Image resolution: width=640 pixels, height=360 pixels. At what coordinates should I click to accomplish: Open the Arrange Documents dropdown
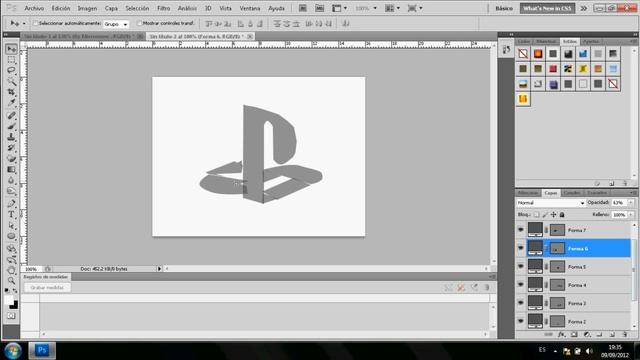[392, 8]
